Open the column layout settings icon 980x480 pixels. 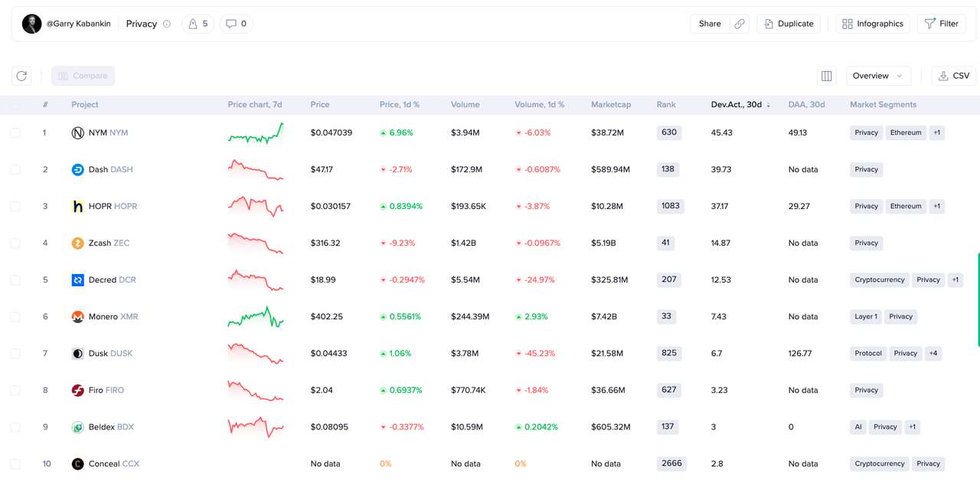(826, 76)
